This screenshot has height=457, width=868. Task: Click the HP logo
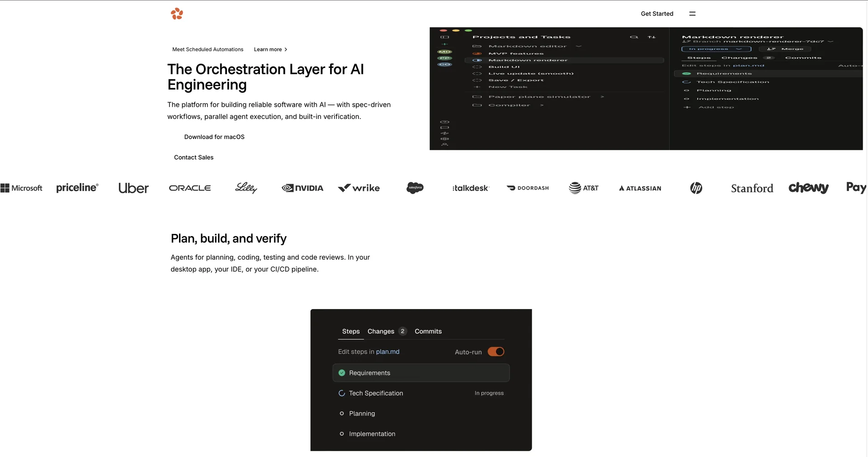pyautogui.click(x=696, y=188)
